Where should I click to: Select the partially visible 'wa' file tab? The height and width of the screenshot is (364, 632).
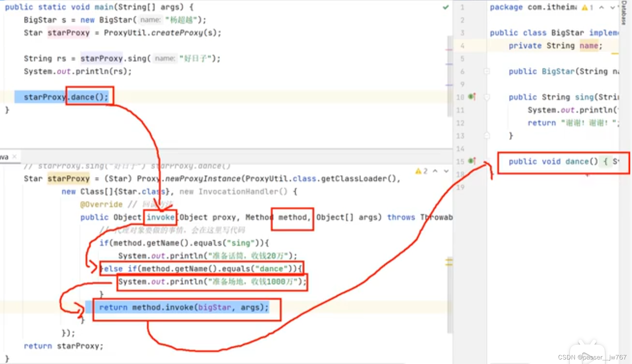4,157
